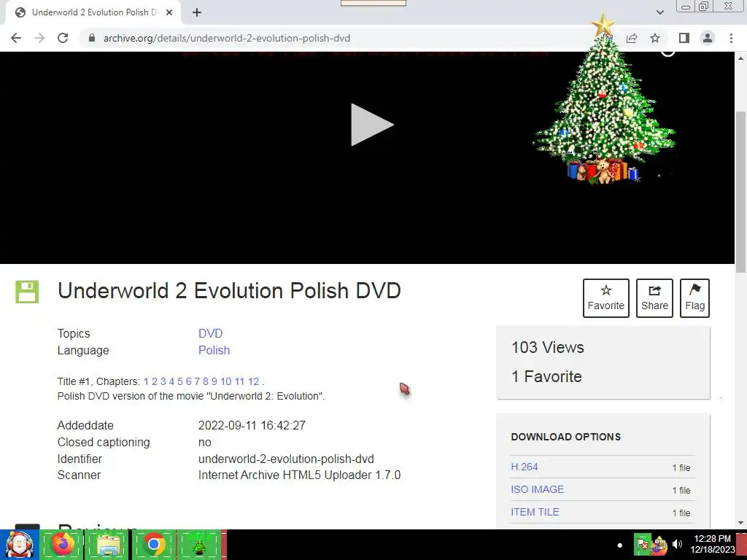Switch to Chrome in the taskbar
The height and width of the screenshot is (560, 747).
(153, 544)
